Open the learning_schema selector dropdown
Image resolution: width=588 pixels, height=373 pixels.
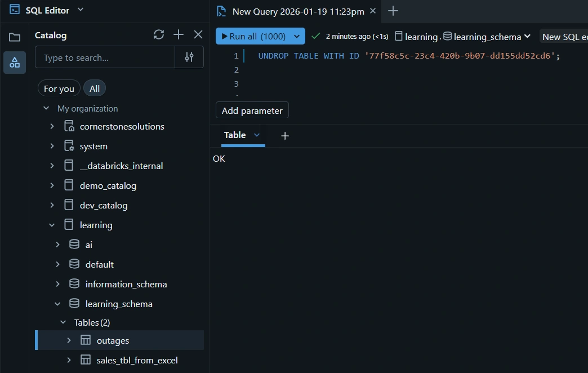coord(487,37)
